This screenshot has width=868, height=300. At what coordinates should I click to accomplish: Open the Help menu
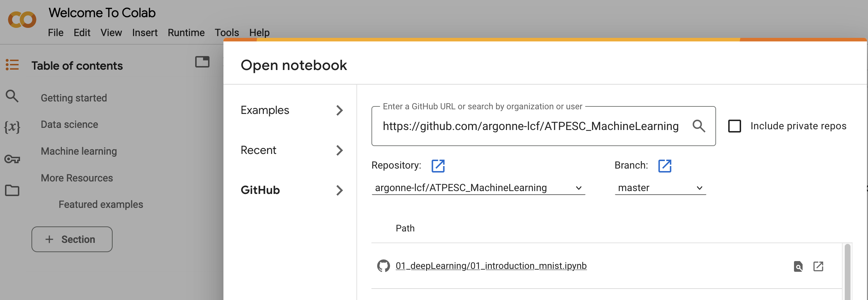(x=260, y=32)
